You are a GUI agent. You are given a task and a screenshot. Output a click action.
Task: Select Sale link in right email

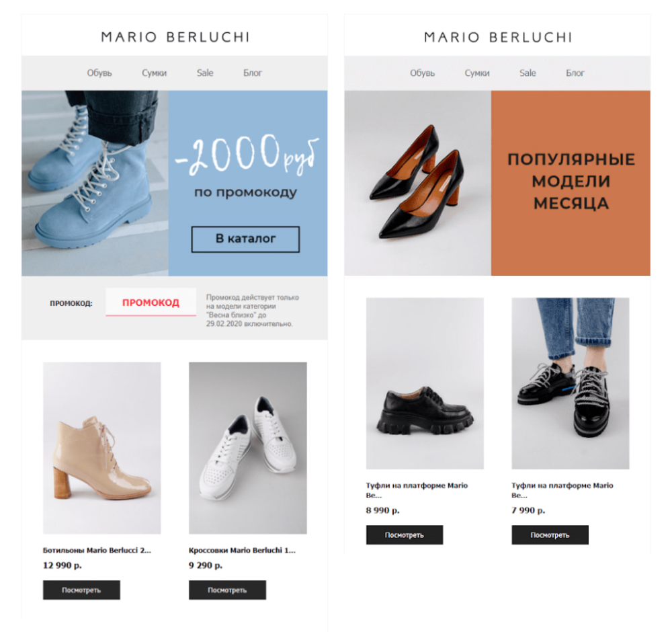click(528, 73)
